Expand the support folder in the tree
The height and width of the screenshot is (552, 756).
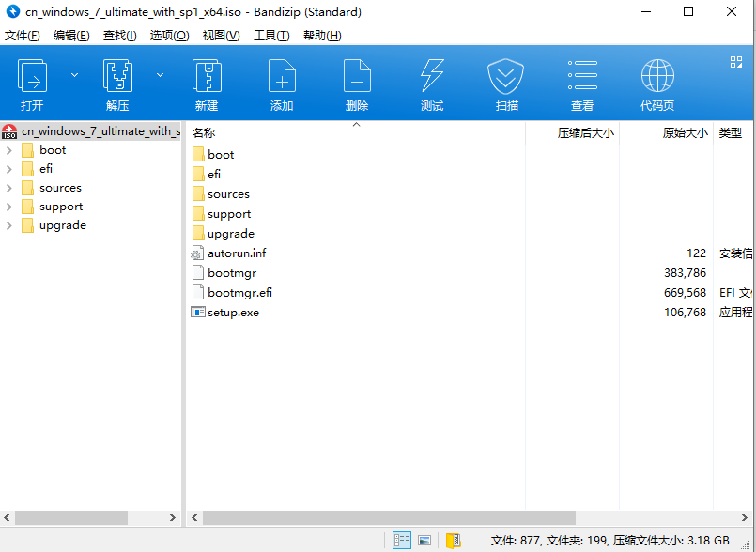coord(8,207)
